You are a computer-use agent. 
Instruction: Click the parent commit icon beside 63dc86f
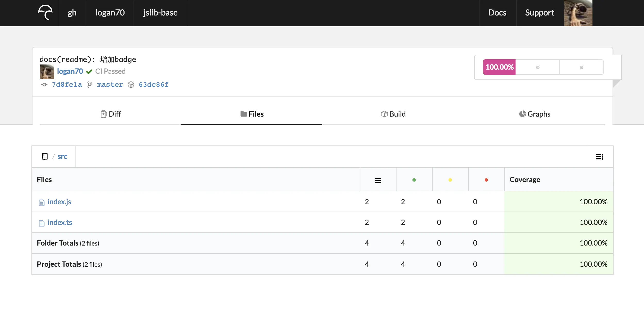click(131, 85)
